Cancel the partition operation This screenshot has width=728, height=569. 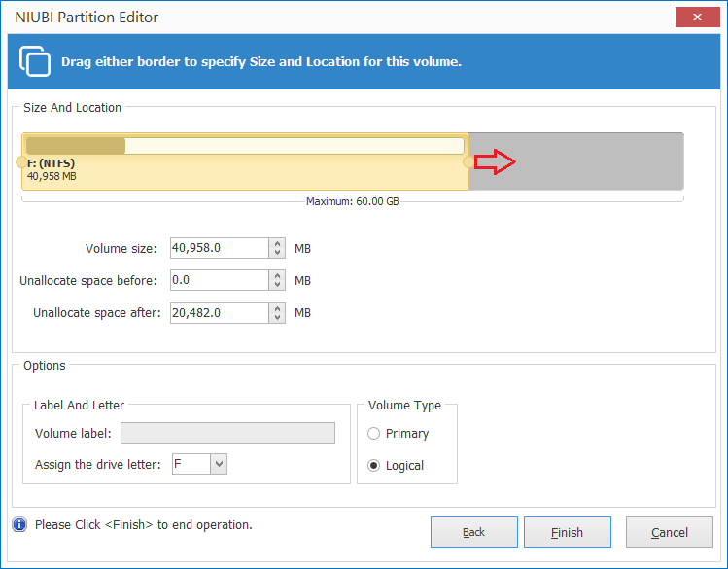tap(670, 532)
